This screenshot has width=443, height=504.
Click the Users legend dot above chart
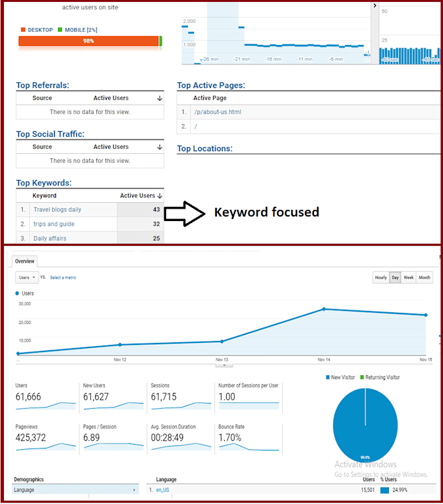17,293
